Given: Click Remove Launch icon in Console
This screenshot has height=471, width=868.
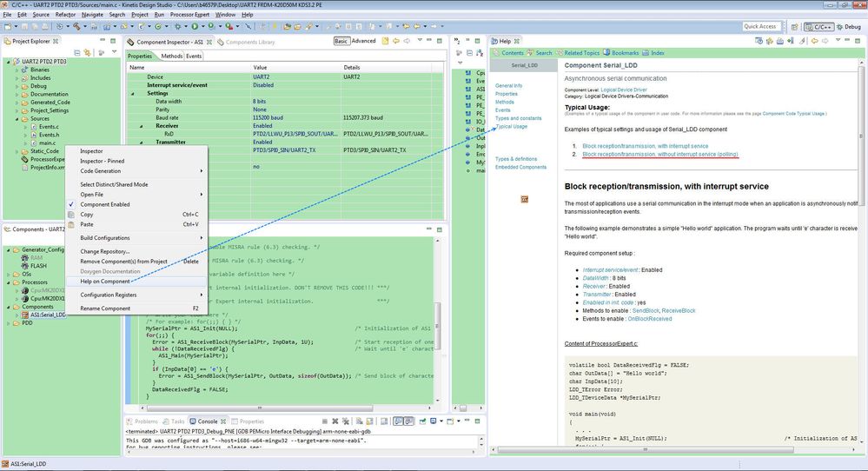Looking at the screenshot, I should pos(335,421).
